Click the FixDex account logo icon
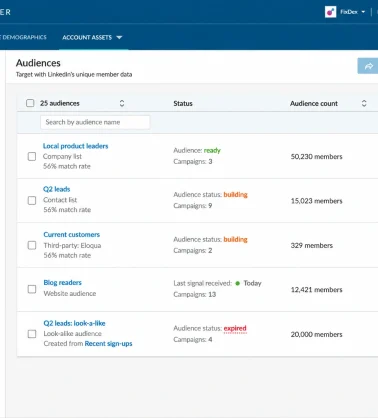 pos(330,12)
